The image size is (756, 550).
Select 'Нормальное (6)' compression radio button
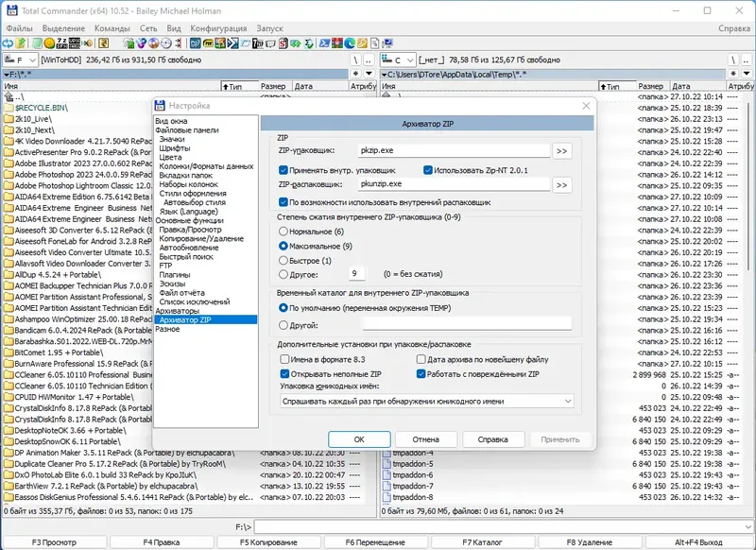click(283, 232)
